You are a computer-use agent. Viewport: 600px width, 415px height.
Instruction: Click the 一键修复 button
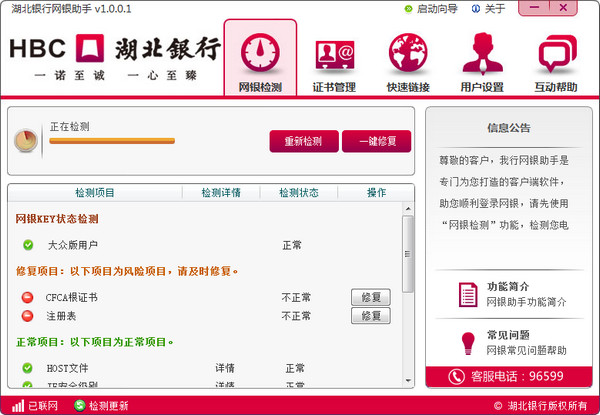pyautogui.click(x=376, y=141)
